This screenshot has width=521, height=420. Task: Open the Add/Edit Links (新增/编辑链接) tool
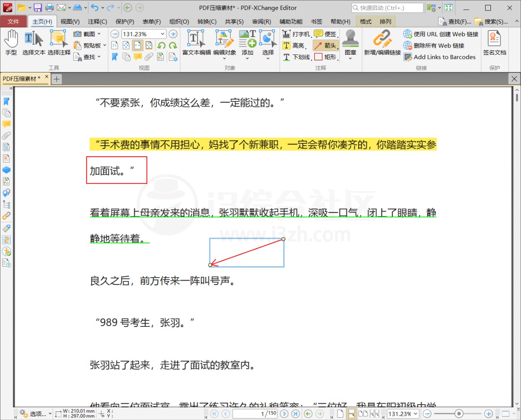382,43
